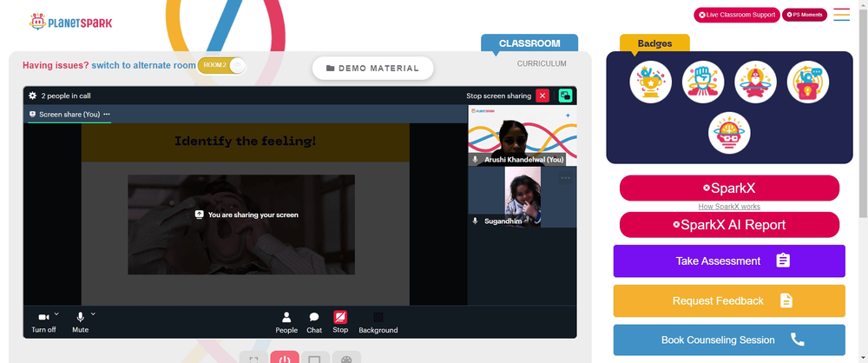This screenshot has height=363, width=868.
Task: Open DEMO MATERIAL folder
Action: [372, 68]
